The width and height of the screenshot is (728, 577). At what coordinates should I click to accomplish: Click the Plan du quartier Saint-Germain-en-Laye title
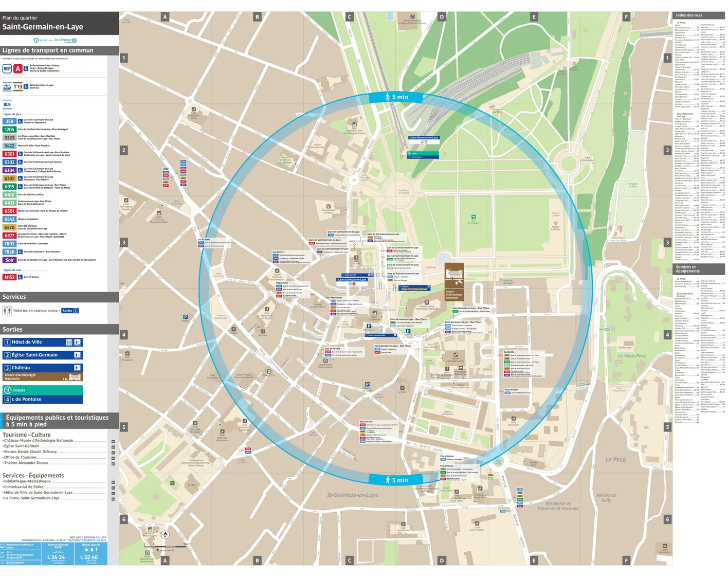click(43, 24)
